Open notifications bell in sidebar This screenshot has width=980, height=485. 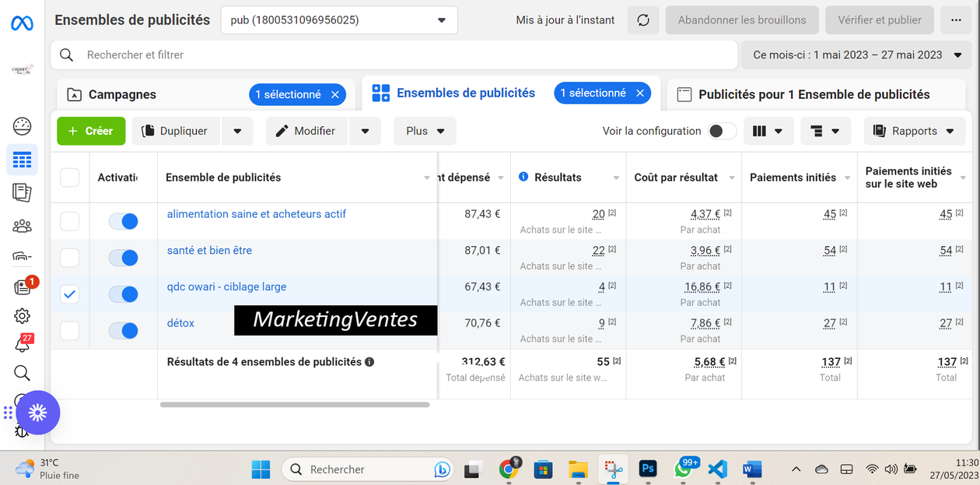[x=22, y=344]
